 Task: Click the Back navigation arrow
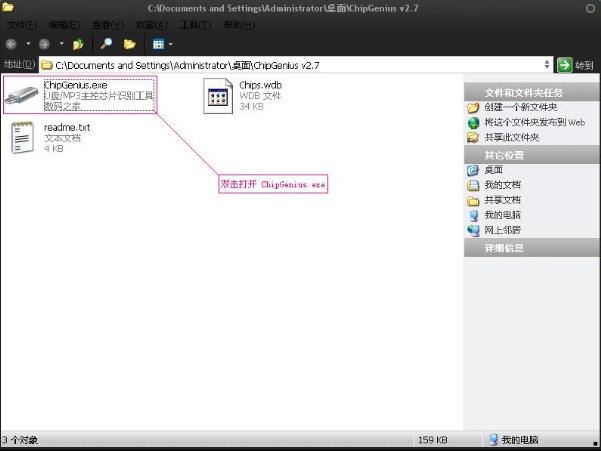[x=11, y=44]
